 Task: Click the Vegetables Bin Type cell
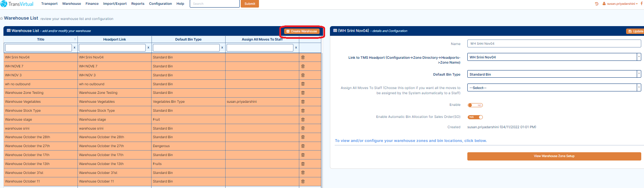pyautogui.click(x=188, y=102)
